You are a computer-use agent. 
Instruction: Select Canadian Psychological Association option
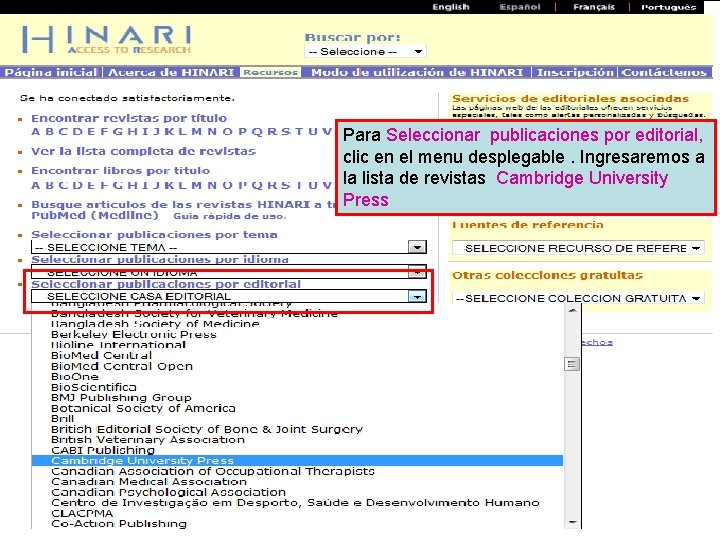(169, 492)
